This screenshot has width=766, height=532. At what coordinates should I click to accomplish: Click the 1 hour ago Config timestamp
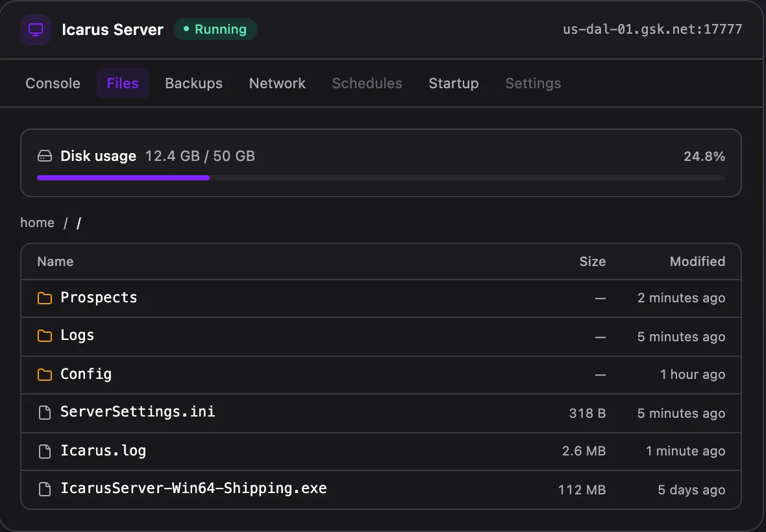[692, 374]
